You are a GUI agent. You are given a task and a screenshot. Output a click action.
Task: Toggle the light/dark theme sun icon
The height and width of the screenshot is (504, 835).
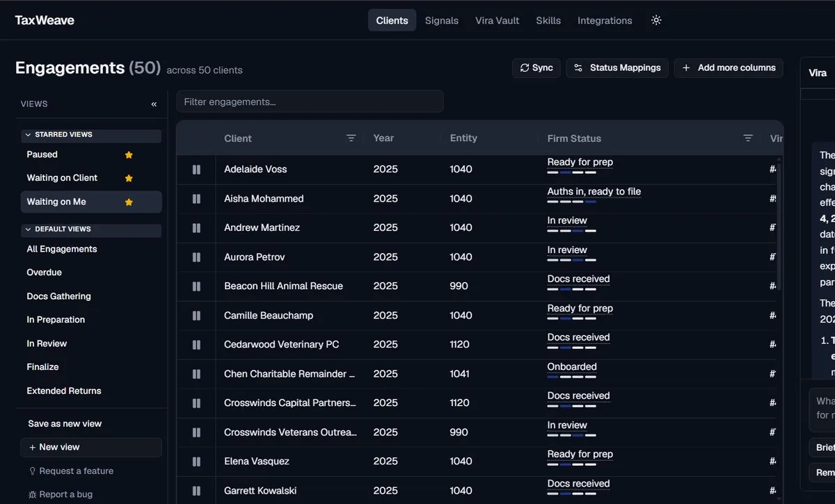point(656,20)
